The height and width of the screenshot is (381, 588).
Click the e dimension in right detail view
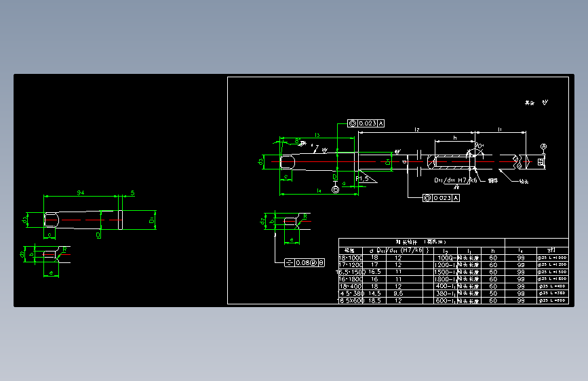[x=292, y=239]
